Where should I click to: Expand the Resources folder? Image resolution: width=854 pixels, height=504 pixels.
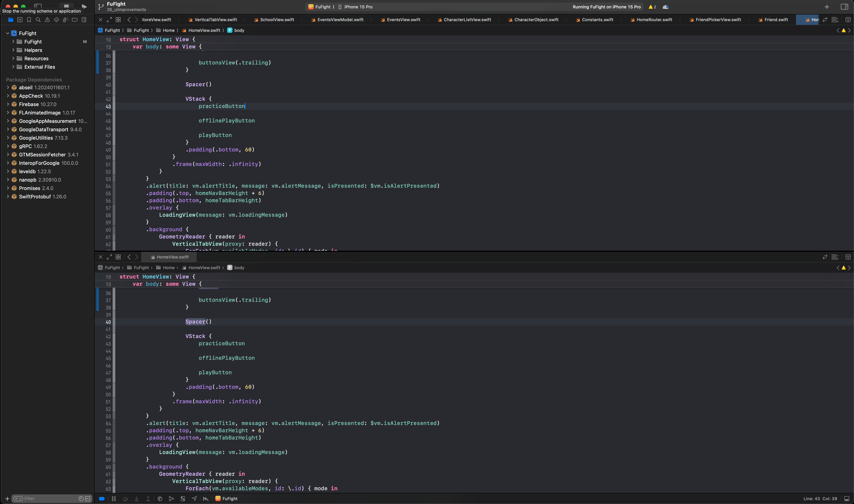point(13,58)
